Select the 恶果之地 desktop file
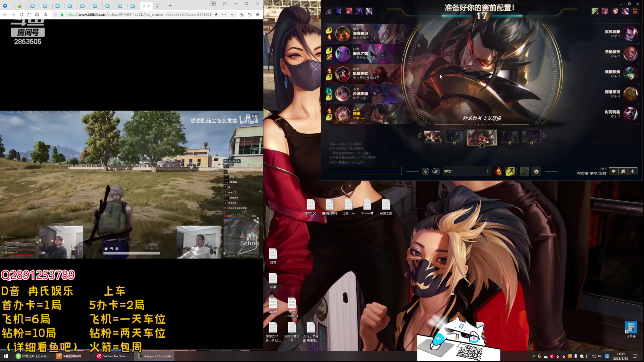Viewport: 644px width, 362px height. (x=386, y=207)
